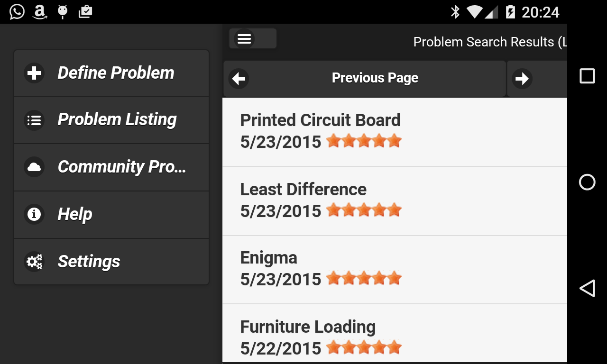Open the Settings menu entry
607x364 pixels.
click(x=89, y=262)
